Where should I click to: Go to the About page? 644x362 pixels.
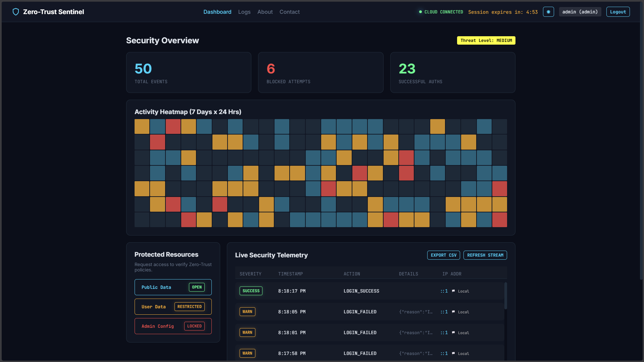coord(265,12)
